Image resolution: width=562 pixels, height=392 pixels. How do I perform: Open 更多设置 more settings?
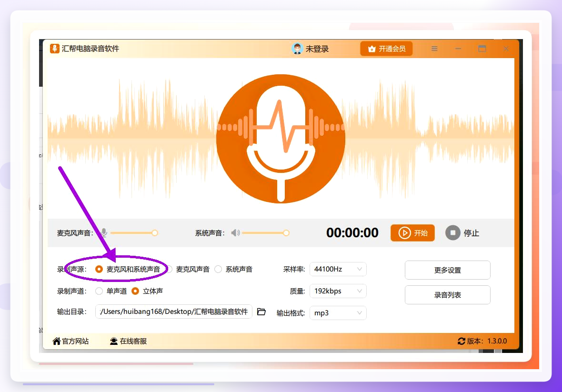[x=448, y=270]
